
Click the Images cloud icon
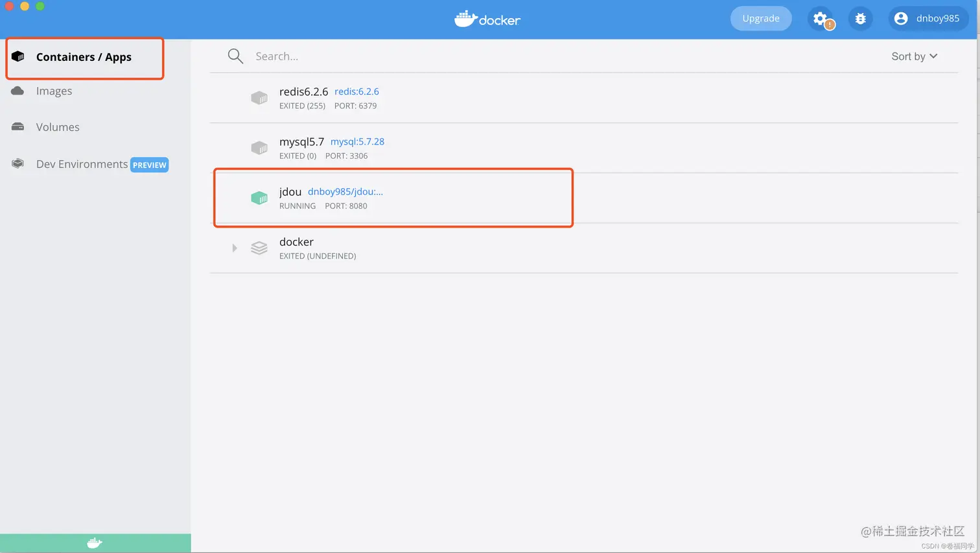tap(18, 91)
